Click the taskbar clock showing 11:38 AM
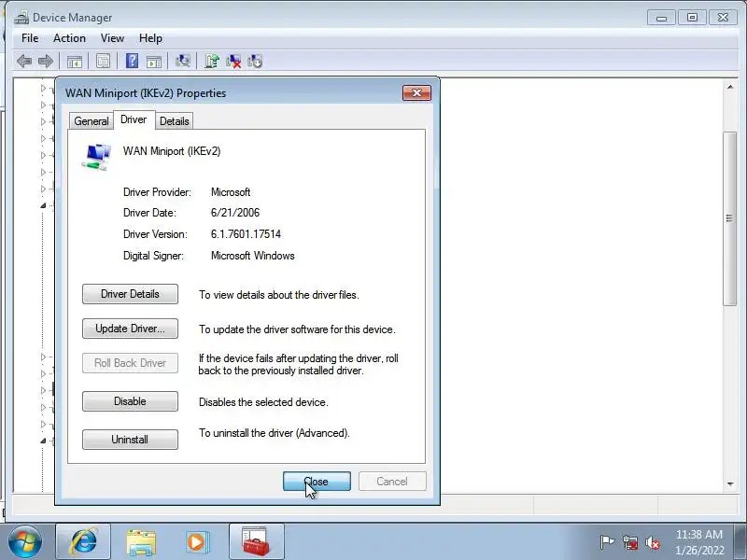Viewport: 747px width, 560px height. [x=698, y=542]
